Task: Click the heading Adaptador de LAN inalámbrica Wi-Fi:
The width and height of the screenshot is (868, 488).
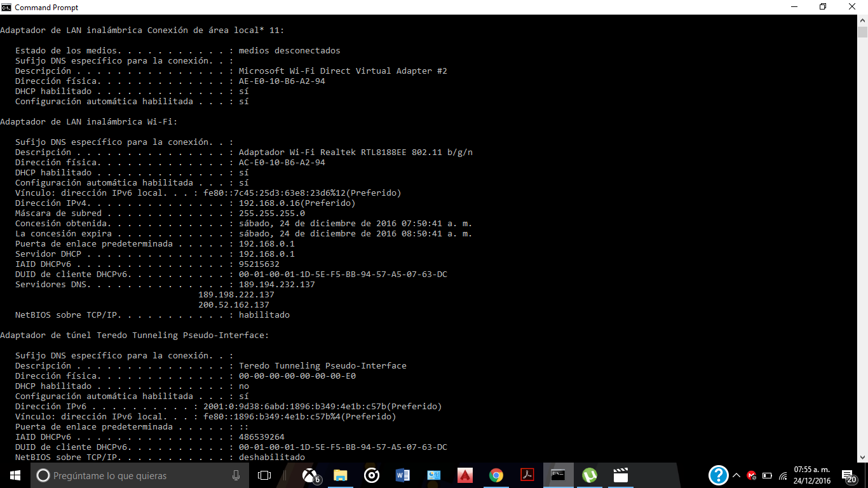Action: [89, 122]
